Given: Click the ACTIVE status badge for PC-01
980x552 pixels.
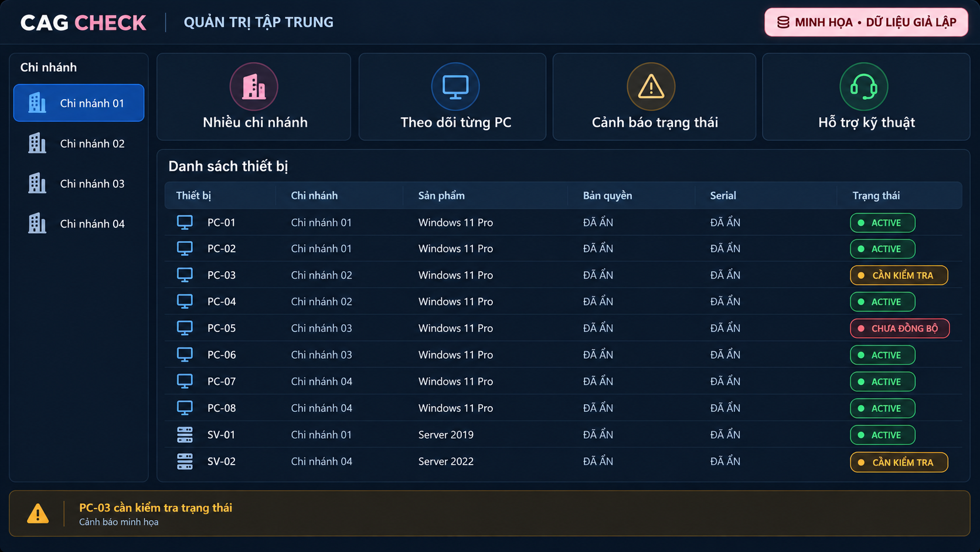Looking at the screenshot, I should tap(883, 223).
